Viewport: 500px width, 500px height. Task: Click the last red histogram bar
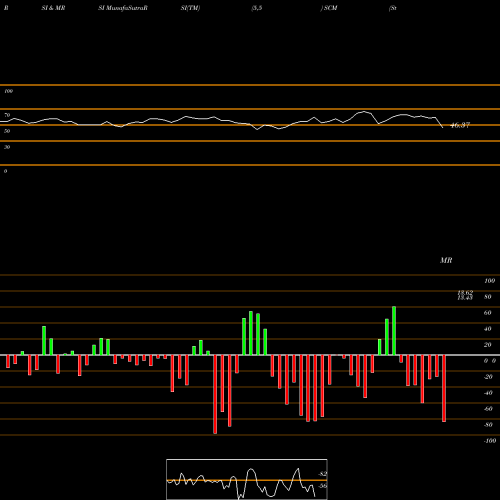click(x=444, y=389)
